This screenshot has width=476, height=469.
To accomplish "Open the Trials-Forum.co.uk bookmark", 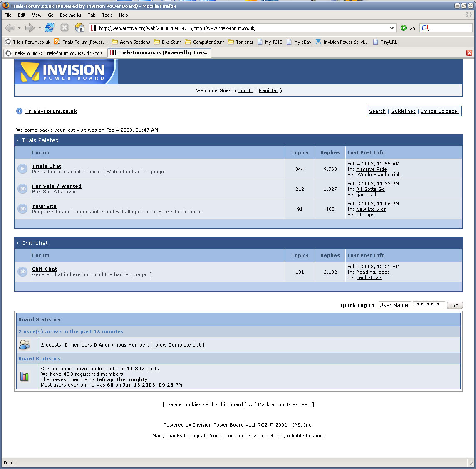I will click(x=27, y=42).
